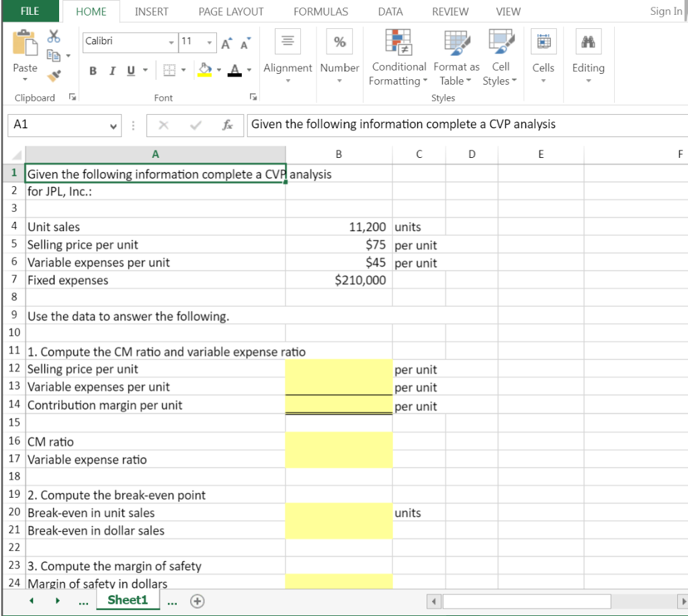Toggle Bold formatting
The width and height of the screenshot is (688, 616).
pyautogui.click(x=93, y=71)
